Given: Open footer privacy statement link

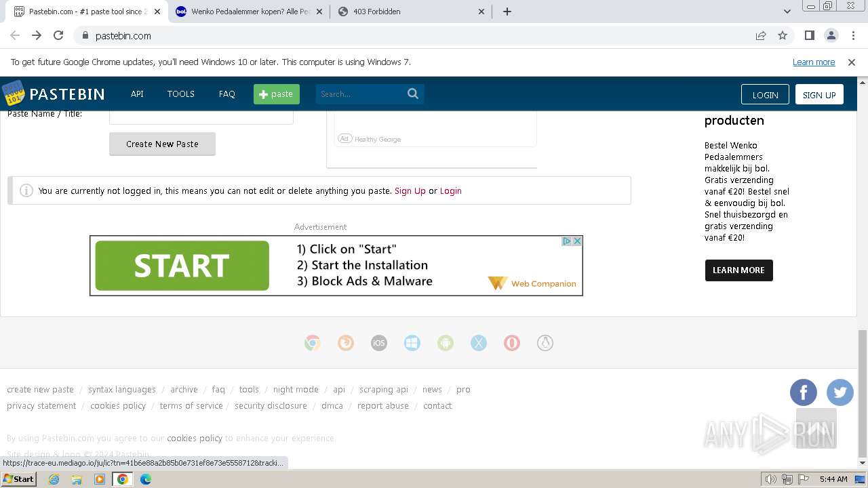Looking at the screenshot, I should (x=41, y=406).
